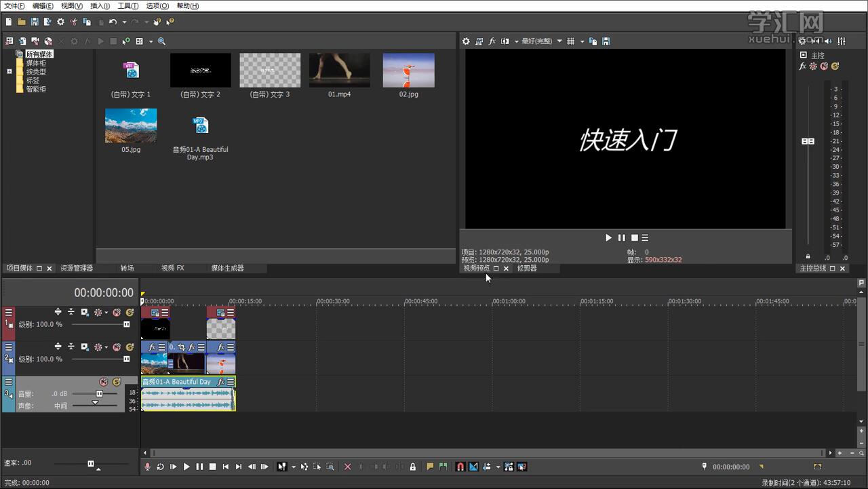The height and width of the screenshot is (489, 868).
Task: Open the 工具(T) menu
Action: (x=128, y=5)
